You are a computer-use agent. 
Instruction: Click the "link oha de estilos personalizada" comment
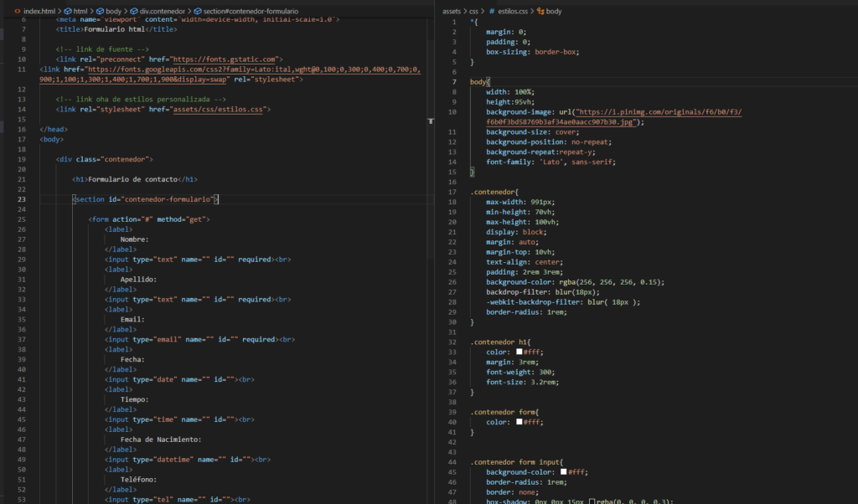pyautogui.click(x=141, y=100)
